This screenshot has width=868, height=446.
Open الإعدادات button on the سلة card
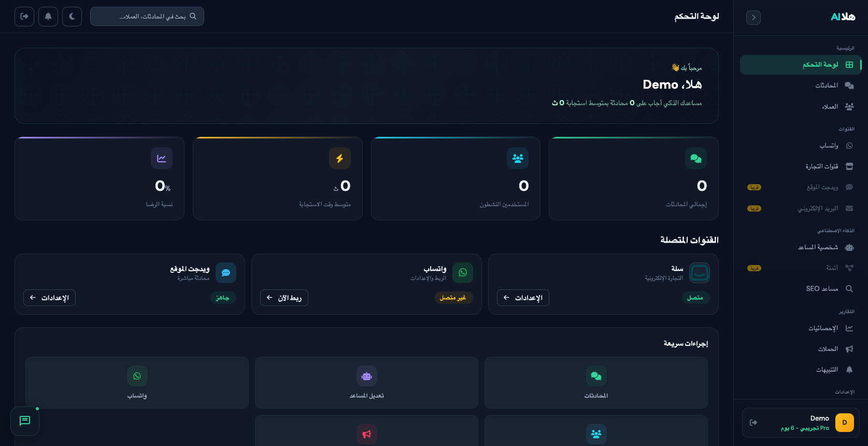[x=523, y=298]
